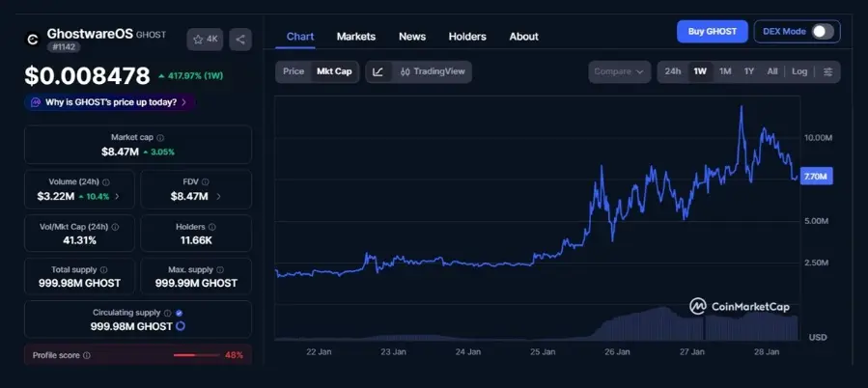Click the 48% profile score value
The width and height of the screenshot is (868, 388).
point(234,355)
